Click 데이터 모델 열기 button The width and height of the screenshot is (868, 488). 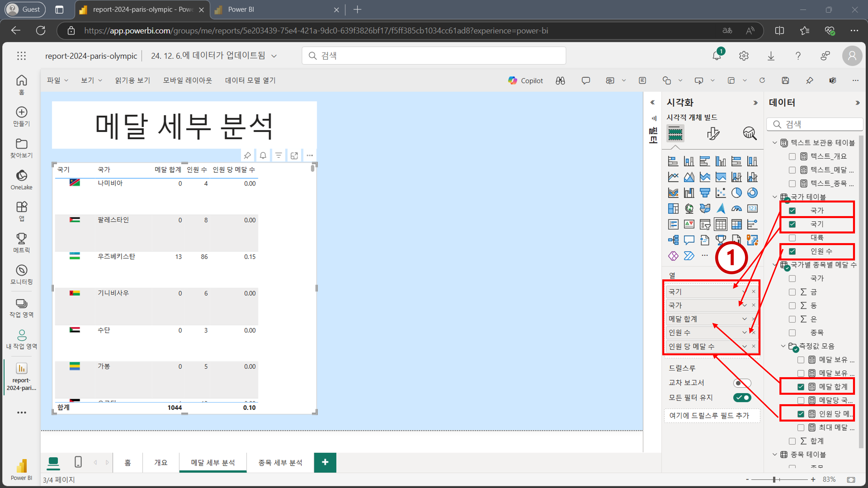250,80
